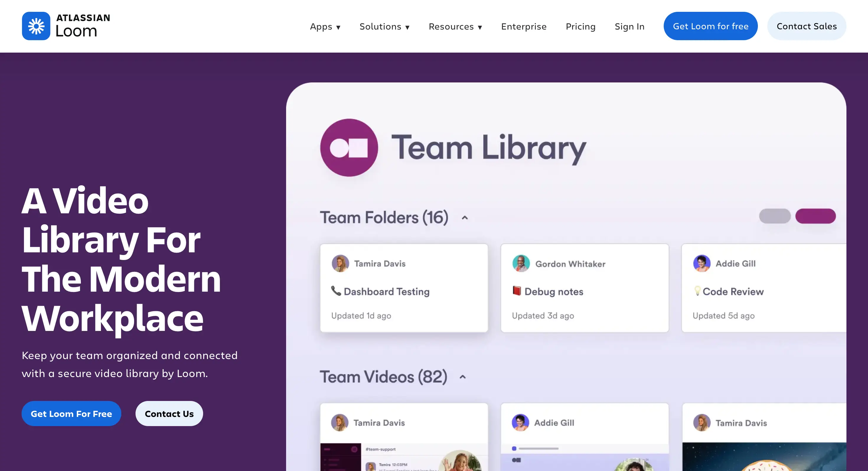The height and width of the screenshot is (471, 868).
Task: Click Tamira Davis avatar on Dashboard Testing card
Action: pyautogui.click(x=340, y=263)
